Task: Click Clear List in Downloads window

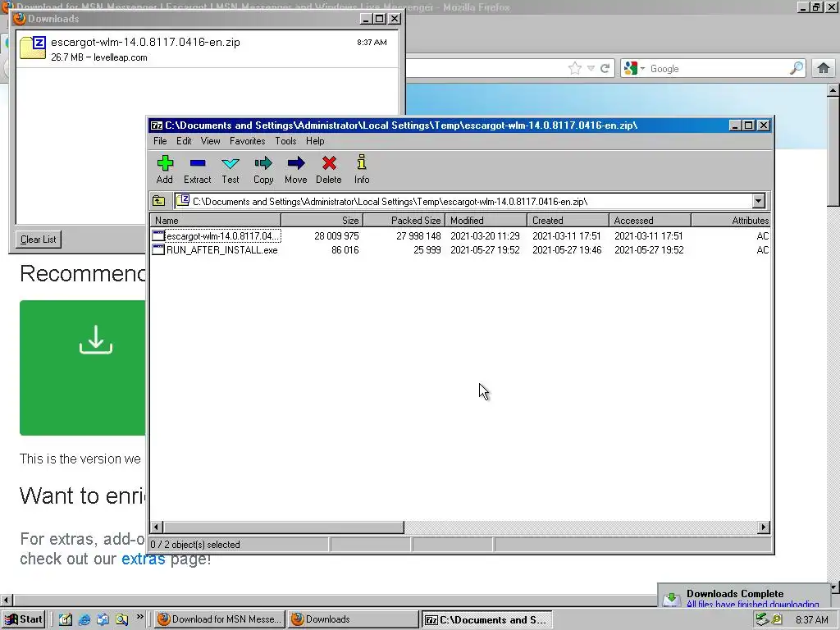Action: 38,240
